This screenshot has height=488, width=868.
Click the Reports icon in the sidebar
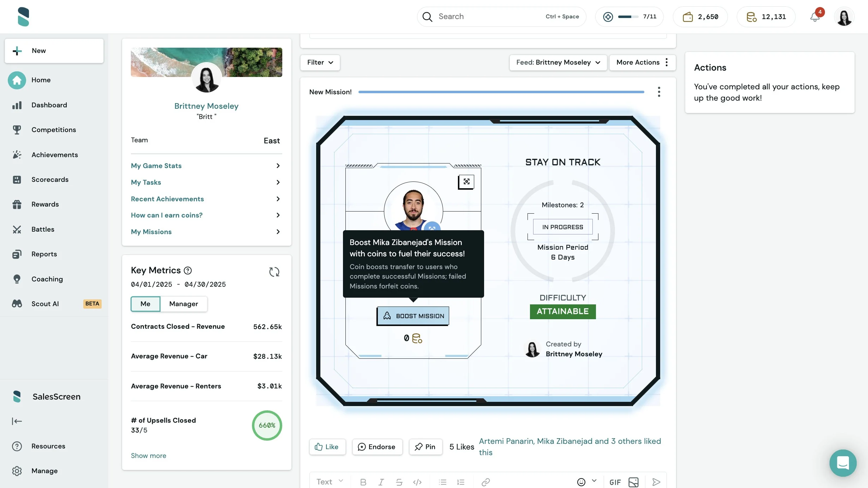(17, 254)
